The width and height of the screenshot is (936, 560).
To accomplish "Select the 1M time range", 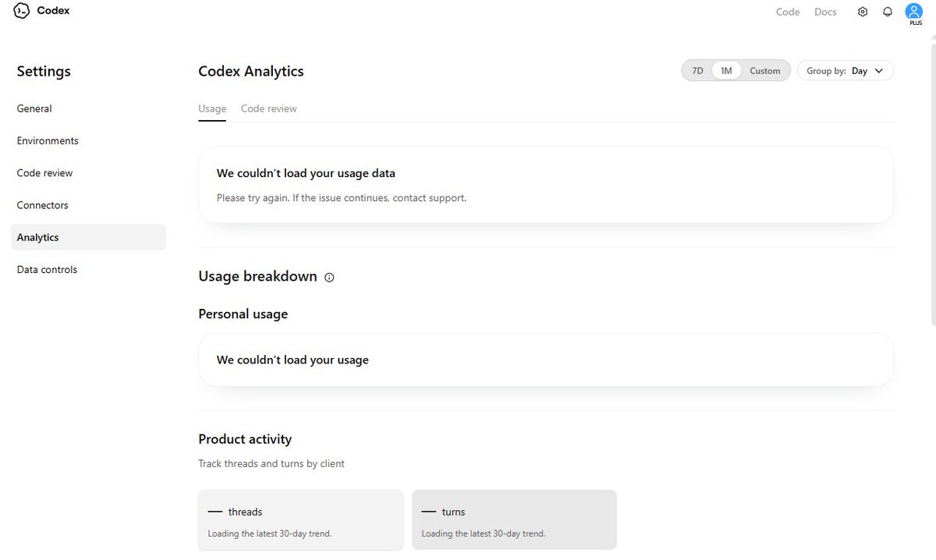I will pos(726,70).
